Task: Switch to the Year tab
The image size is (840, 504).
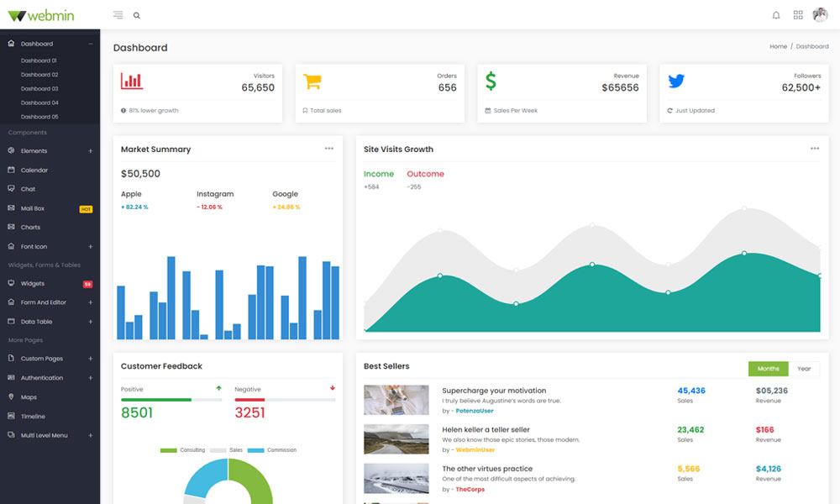Action: [x=804, y=369]
